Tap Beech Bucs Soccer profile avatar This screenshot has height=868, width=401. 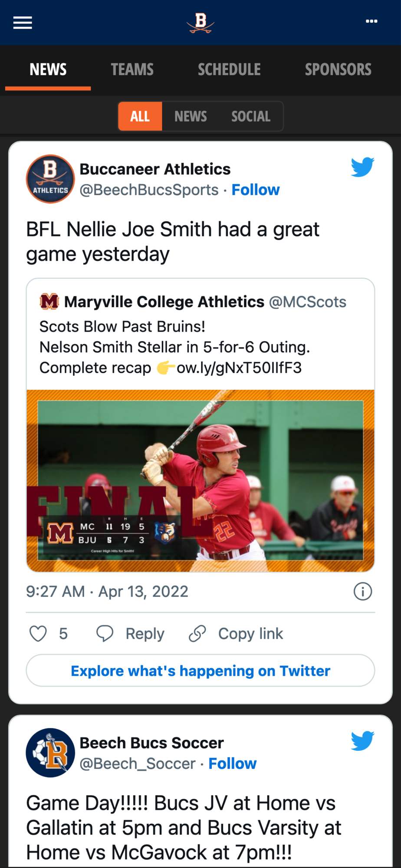click(50, 753)
